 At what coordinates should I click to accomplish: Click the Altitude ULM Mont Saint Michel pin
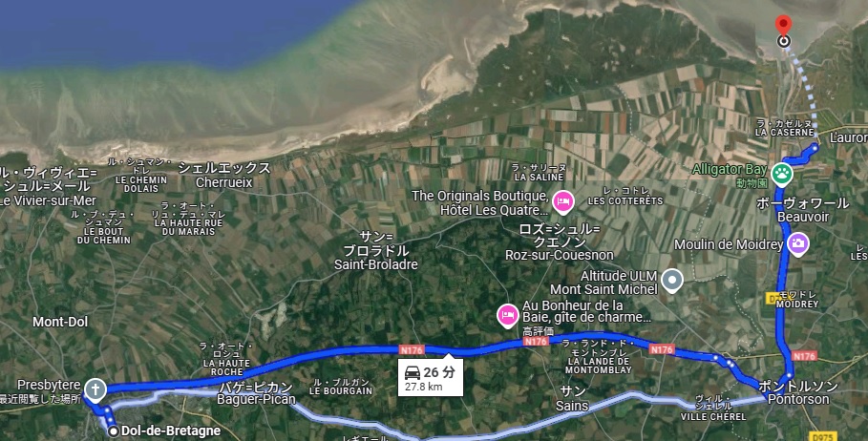tap(671, 281)
